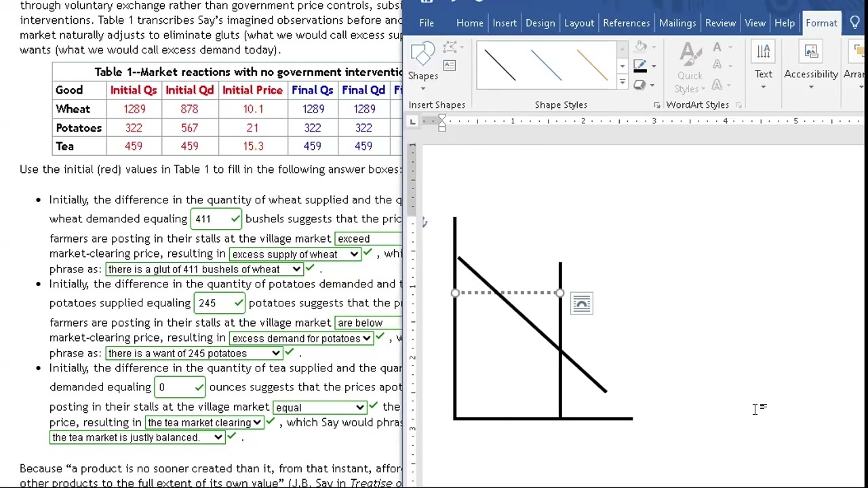Switch to the Design ribbon tab
Viewport: 868px width, 488px height.
540,23
